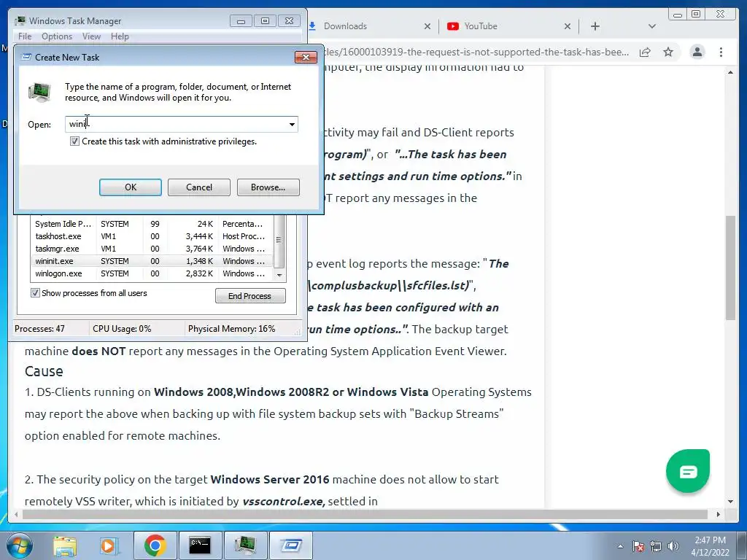747x560 pixels.
Task: Click the Create New Task taskbar icon
Action: coord(290,545)
